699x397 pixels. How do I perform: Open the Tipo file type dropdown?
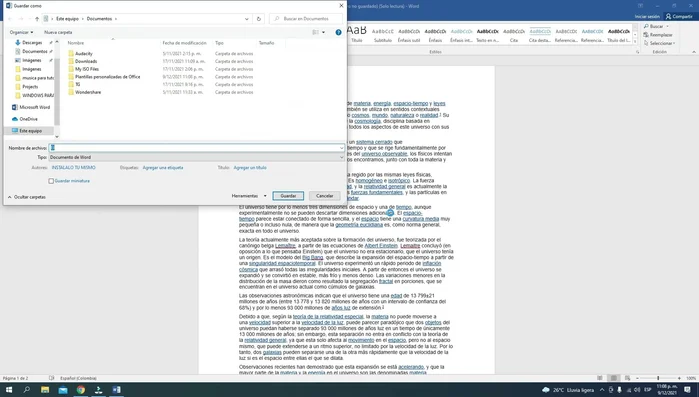pyautogui.click(x=196, y=157)
